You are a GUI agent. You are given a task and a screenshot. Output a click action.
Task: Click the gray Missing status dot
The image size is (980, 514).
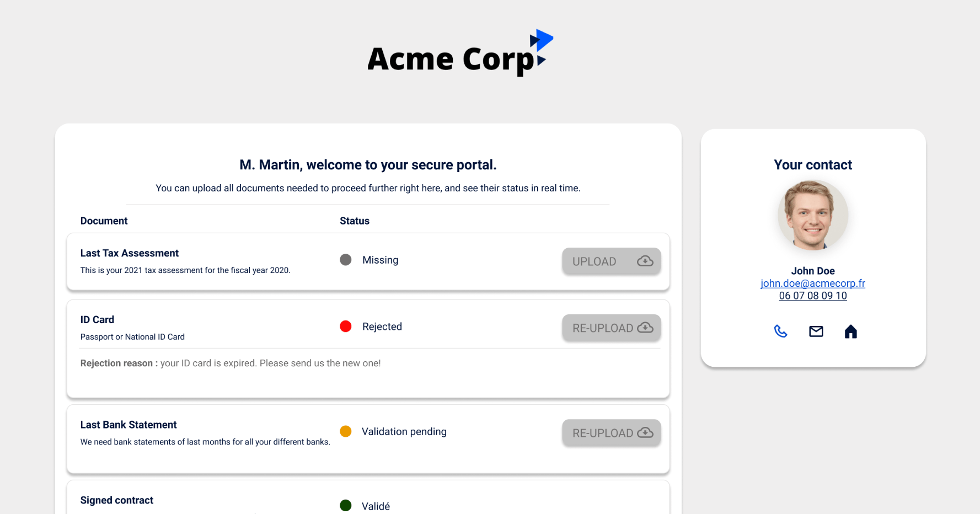click(346, 260)
